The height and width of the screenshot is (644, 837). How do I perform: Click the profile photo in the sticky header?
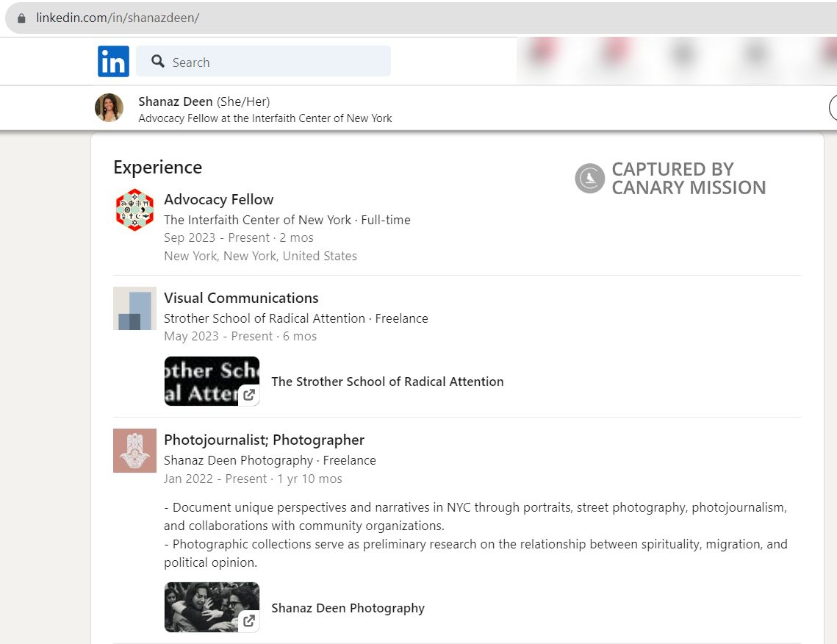[109, 108]
